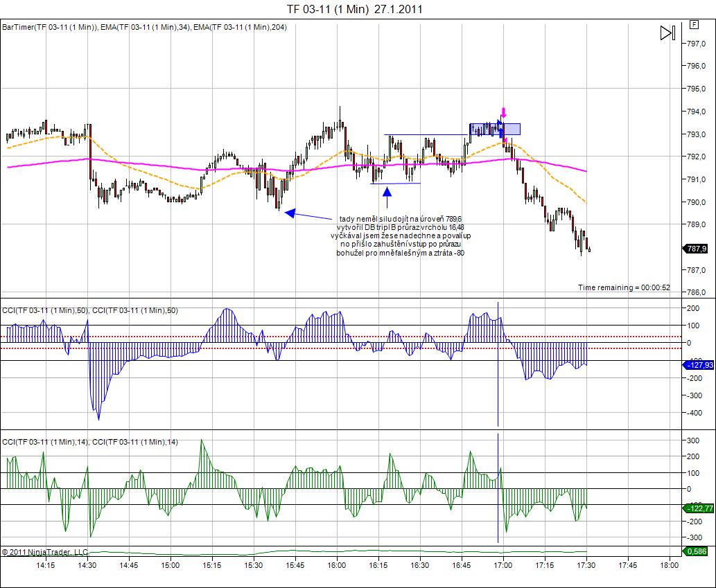The width and height of the screenshot is (716, 588).
Task: Select the blue up arrow at 16:15
Action: coord(387,198)
